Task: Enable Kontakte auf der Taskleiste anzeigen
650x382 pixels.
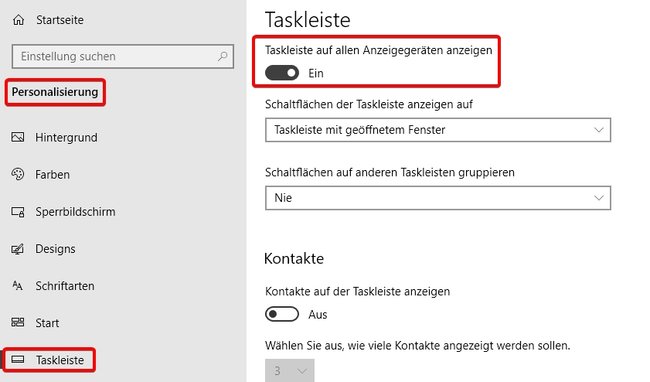Action: [x=282, y=314]
